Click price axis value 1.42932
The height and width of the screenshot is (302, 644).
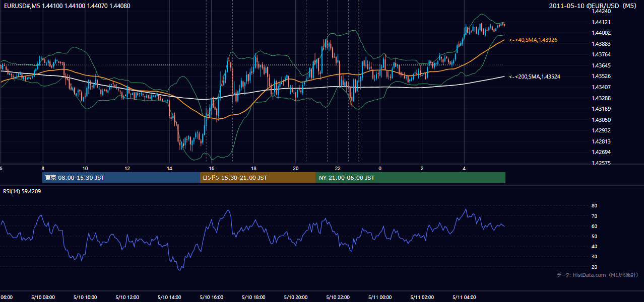601,130
